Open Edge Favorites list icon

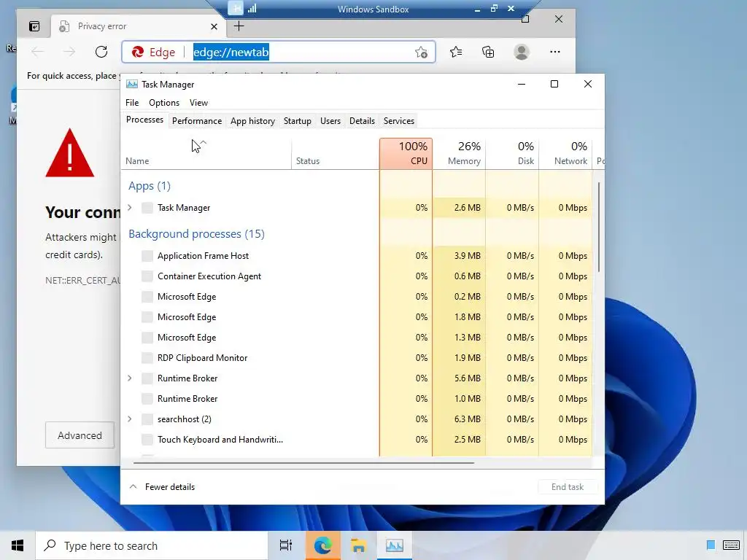click(456, 52)
